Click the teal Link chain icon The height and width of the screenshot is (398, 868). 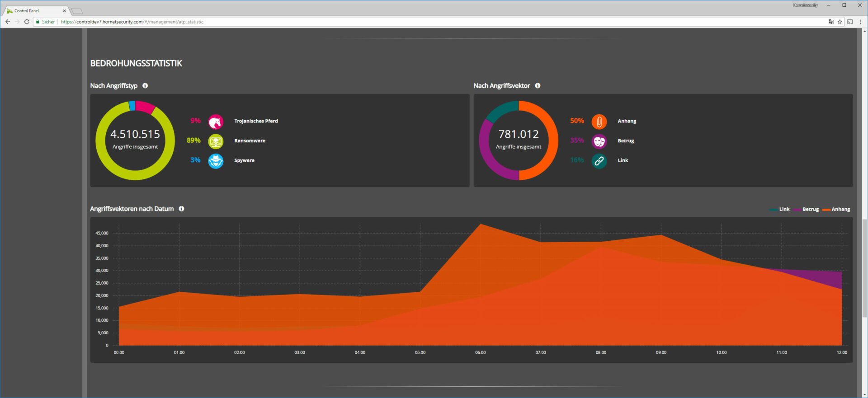coord(599,161)
